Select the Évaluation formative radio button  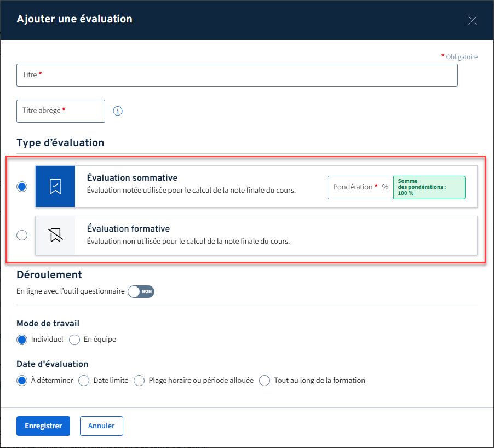21,235
